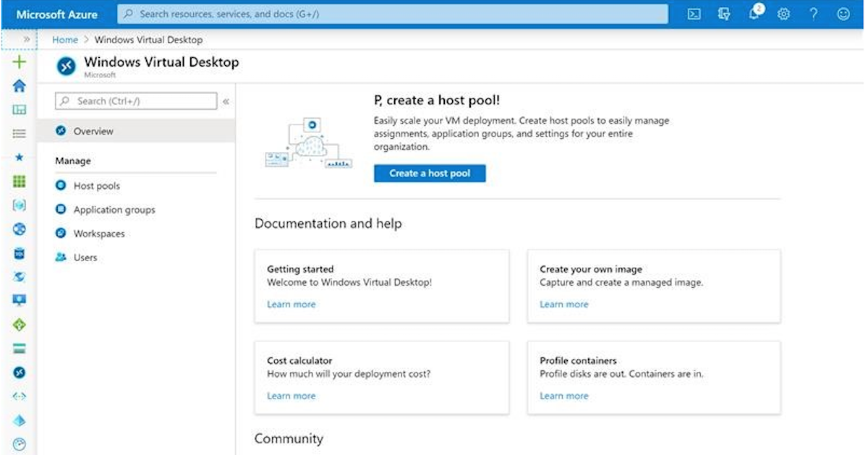868x455 pixels.
Task: Focus the Search resources, services, and docs field
Action: (x=393, y=14)
